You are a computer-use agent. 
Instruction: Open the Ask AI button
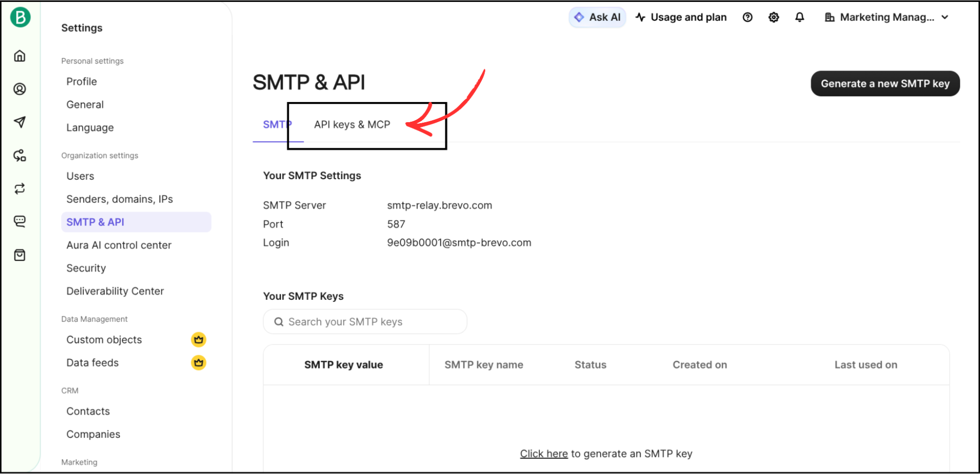[597, 17]
